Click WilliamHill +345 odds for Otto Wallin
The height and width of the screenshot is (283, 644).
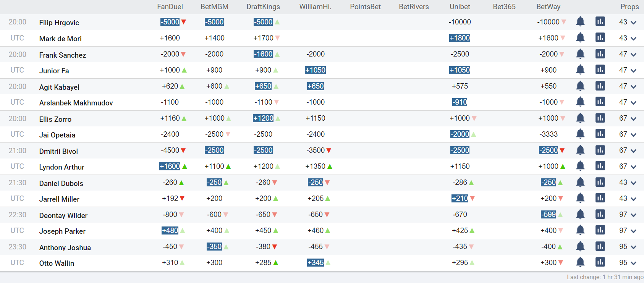pyautogui.click(x=316, y=262)
